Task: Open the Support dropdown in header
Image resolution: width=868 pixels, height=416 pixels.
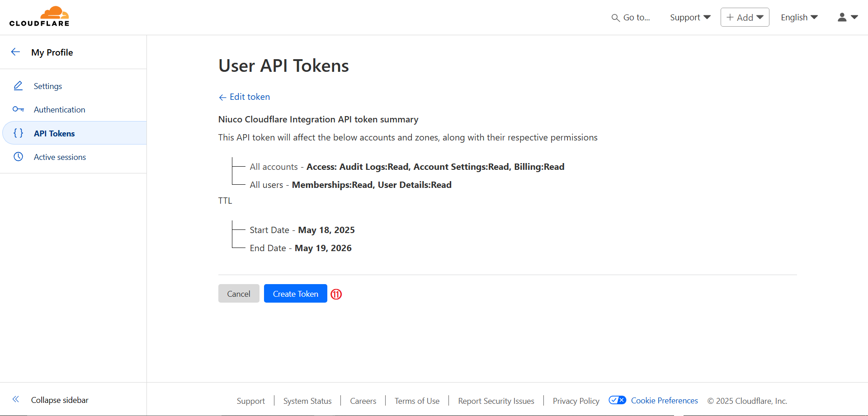Action: click(x=690, y=17)
